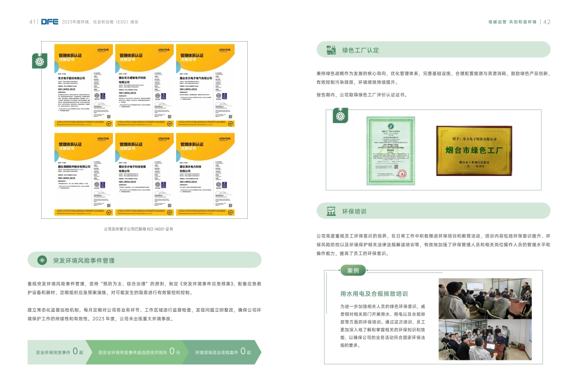Click the factory icon beside 绿色工厂认定
Viewport: 578px width, 392px height.
[331, 50]
